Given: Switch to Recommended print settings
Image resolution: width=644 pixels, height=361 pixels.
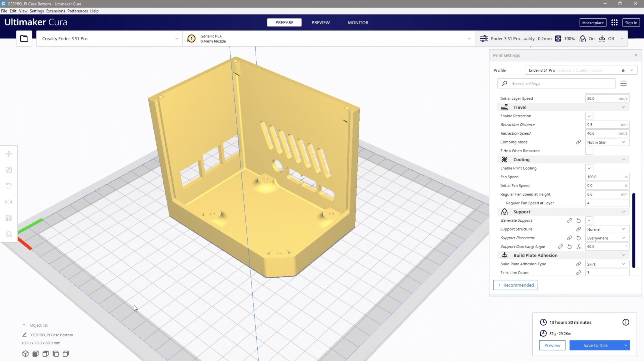Looking at the screenshot, I should pyautogui.click(x=515, y=285).
